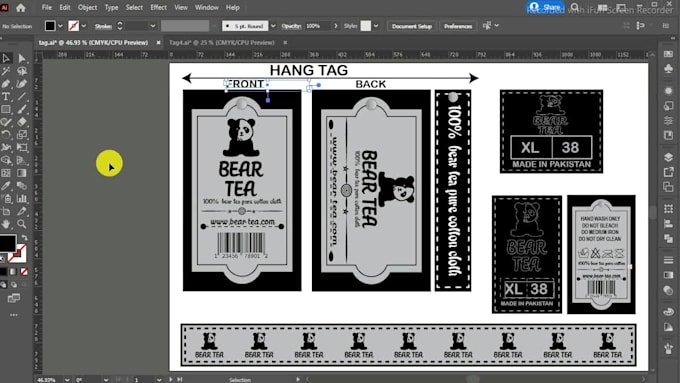The height and width of the screenshot is (383, 680).
Task: Select the Eraser tool
Action: 22,122
